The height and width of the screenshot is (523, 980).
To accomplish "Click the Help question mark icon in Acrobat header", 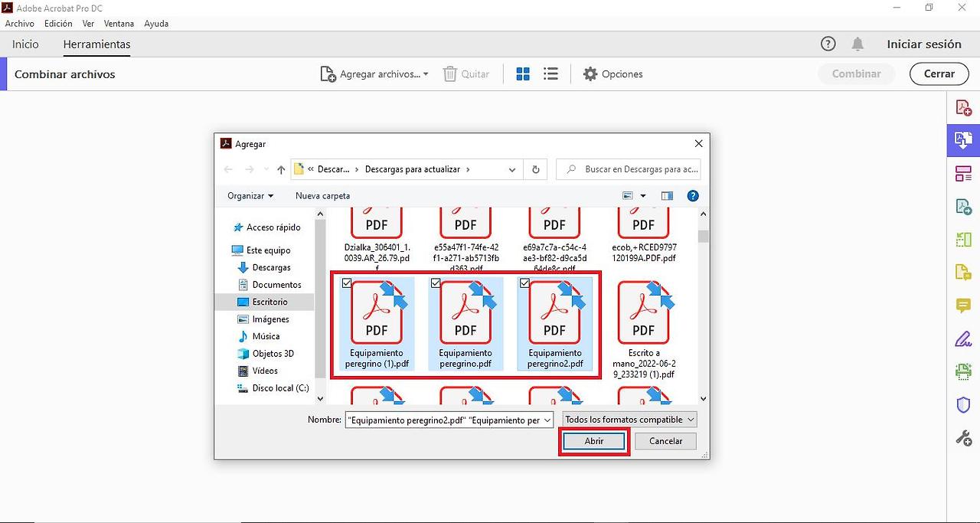I will pyautogui.click(x=828, y=44).
